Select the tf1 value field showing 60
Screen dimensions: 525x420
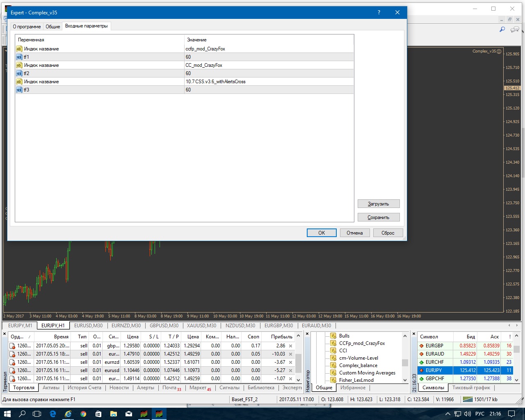point(269,57)
